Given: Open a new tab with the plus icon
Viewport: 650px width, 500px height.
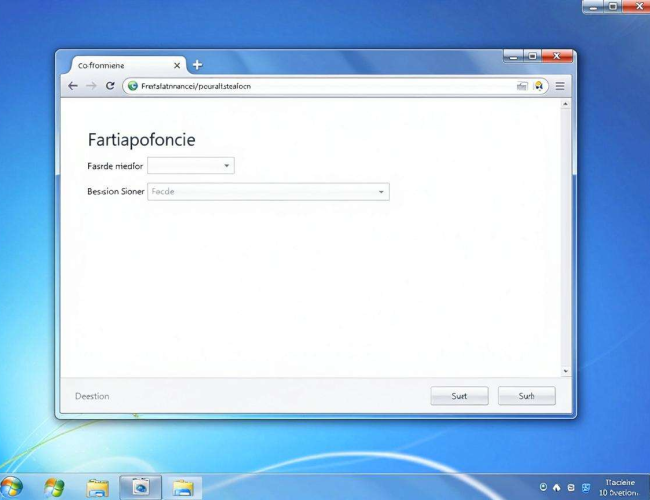Looking at the screenshot, I should 197,65.
